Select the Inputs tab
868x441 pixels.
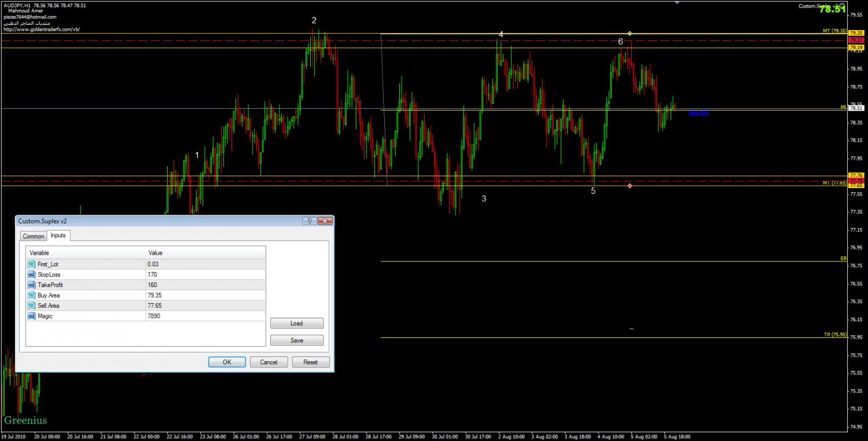[x=58, y=235]
